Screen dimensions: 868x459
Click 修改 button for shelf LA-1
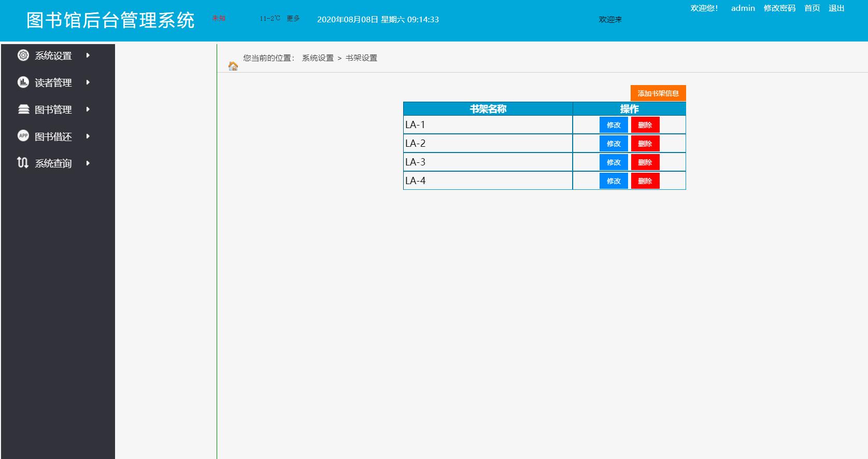coord(614,125)
